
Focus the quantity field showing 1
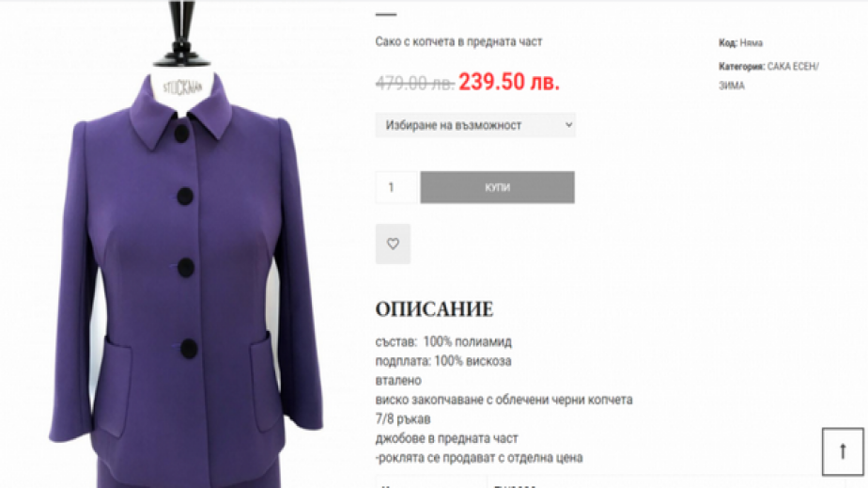coord(395,187)
